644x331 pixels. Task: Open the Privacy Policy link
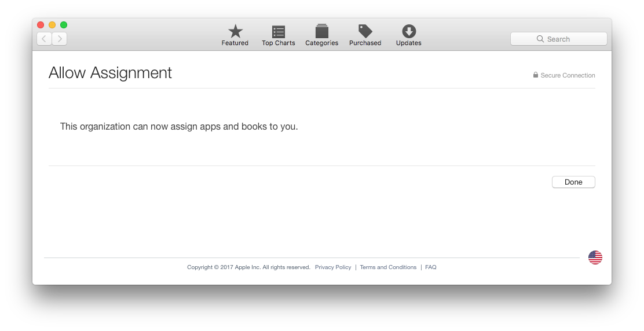pyautogui.click(x=333, y=267)
